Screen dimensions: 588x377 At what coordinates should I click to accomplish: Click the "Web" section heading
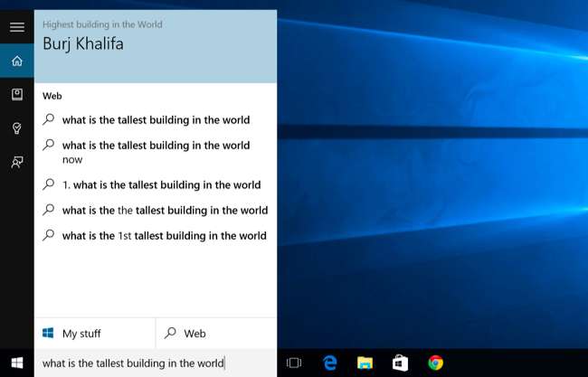52,96
